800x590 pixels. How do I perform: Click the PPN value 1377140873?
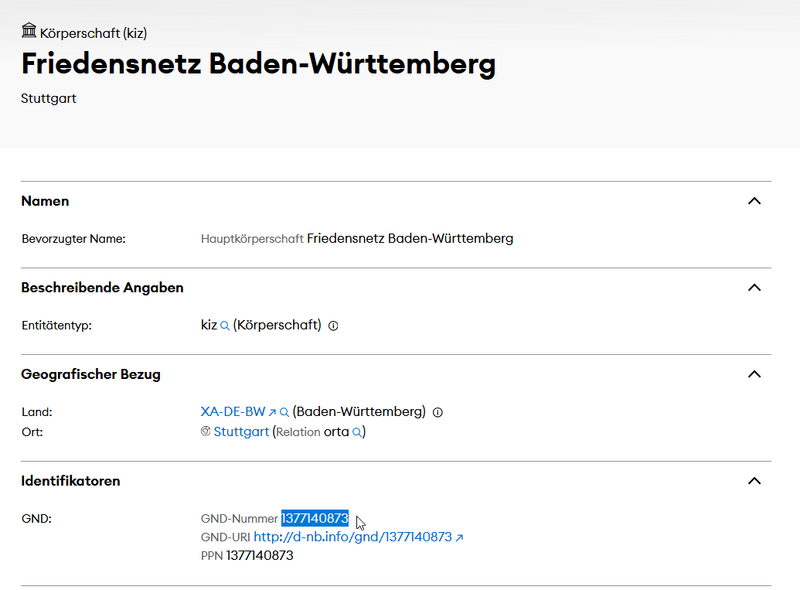coord(260,555)
